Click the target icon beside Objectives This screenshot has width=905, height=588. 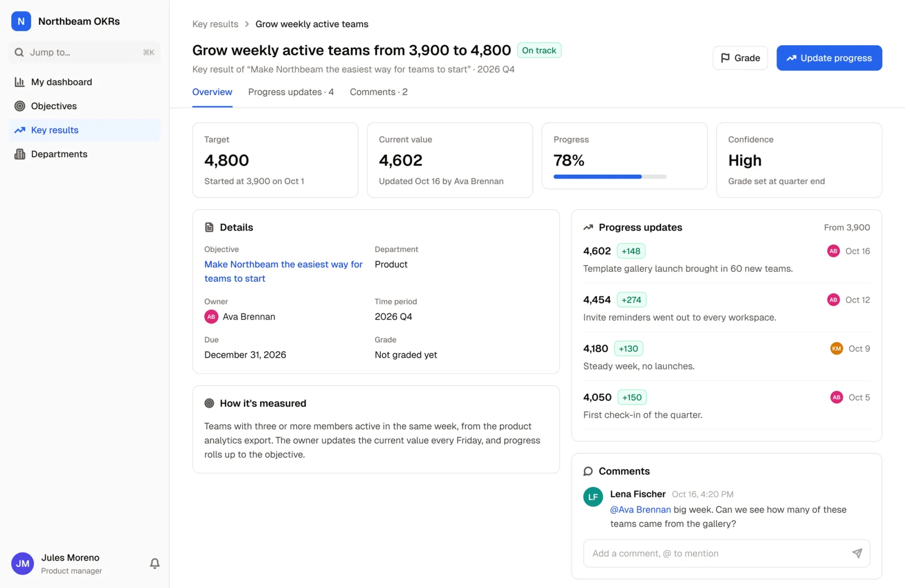20,106
